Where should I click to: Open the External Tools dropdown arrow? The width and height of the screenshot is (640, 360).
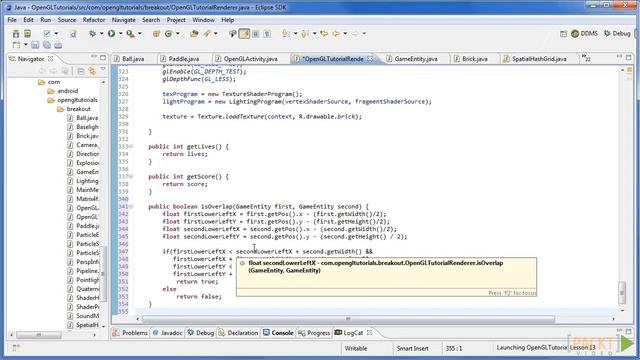(x=140, y=34)
